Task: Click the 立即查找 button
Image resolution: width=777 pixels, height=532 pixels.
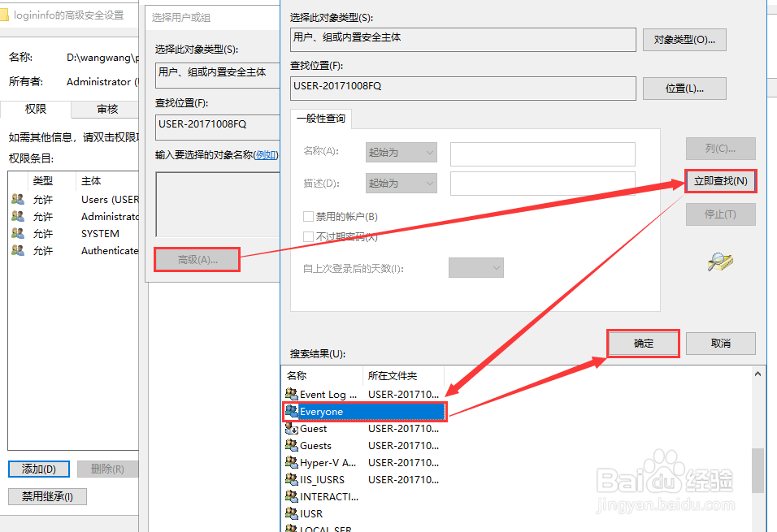Action: (x=720, y=182)
